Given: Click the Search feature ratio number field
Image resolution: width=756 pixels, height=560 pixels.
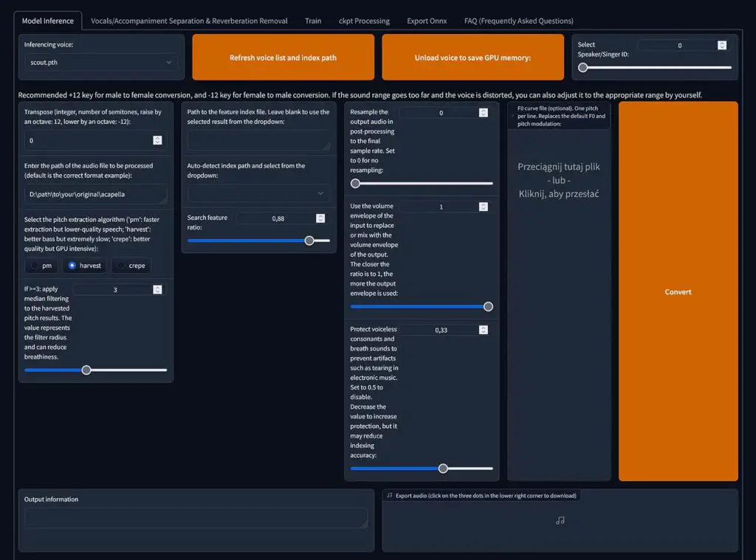Looking at the screenshot, I should (281, 218).
